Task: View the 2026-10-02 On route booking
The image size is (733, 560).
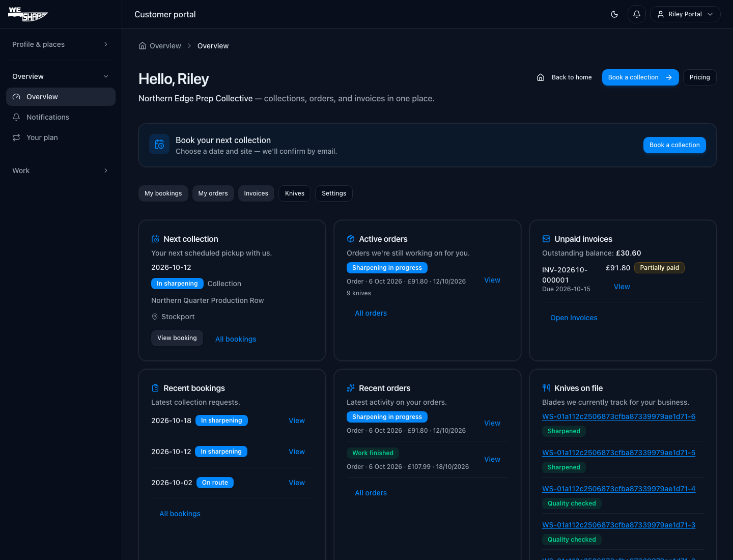Action: tap(297, 483)
